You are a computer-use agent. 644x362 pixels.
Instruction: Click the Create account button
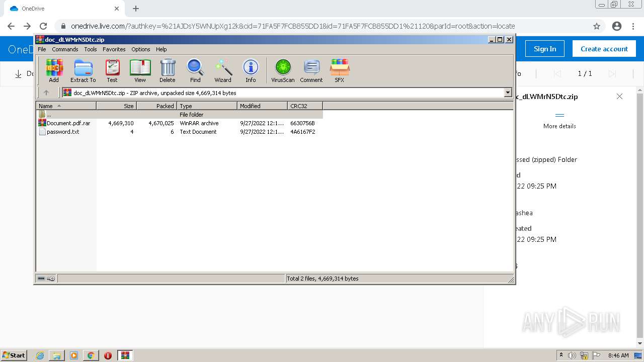[604, 49]
